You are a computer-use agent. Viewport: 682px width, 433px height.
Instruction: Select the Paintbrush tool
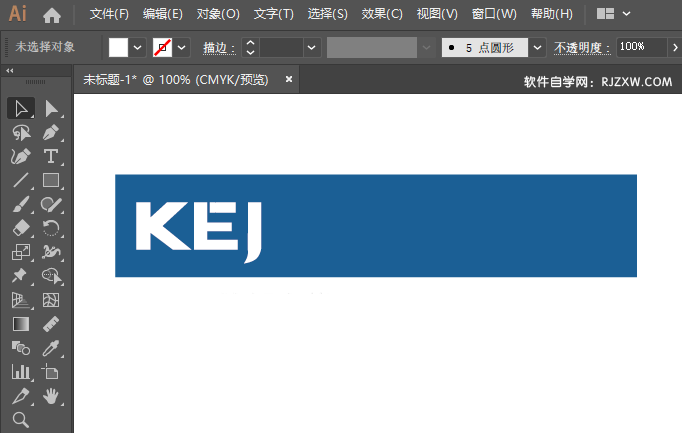coord(21,204)
